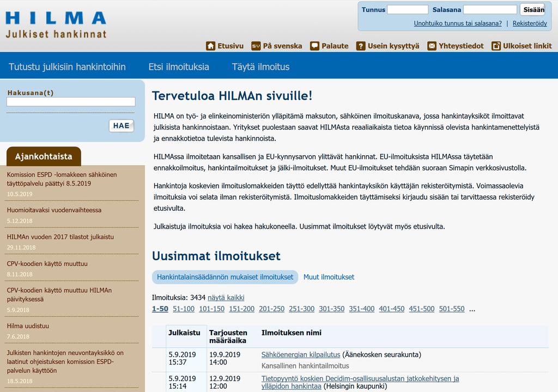Go to results page 301-350
This screenshot has width=558, height=392.
click(332, 309)
